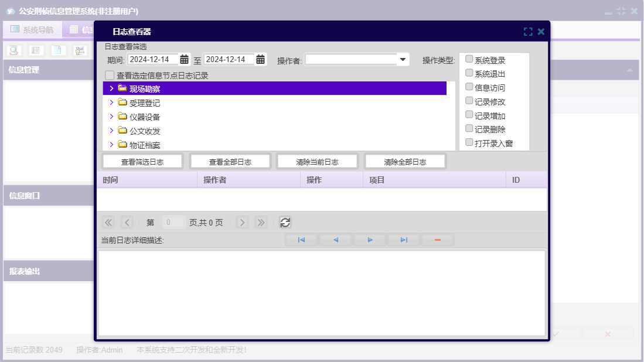
Task: Go to first log record arrow
Action: pos(301,240)
